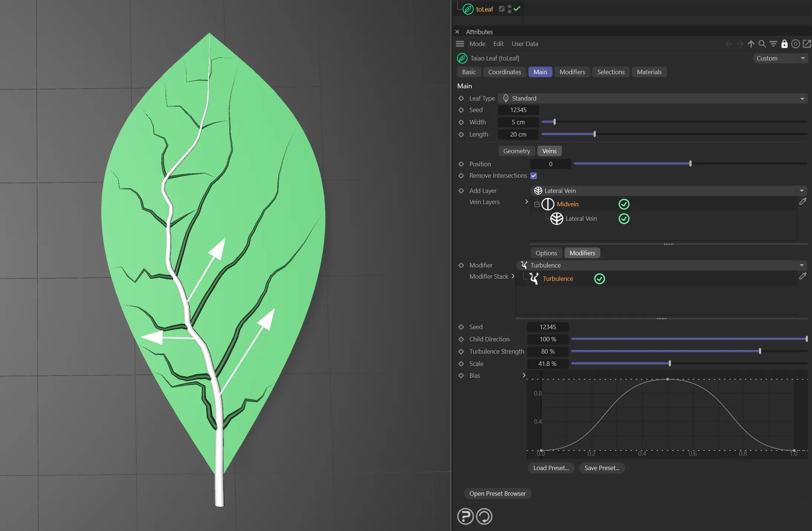
Task: Disable the Turbulence modifier checkmark
Action: (x=599, y=279)
